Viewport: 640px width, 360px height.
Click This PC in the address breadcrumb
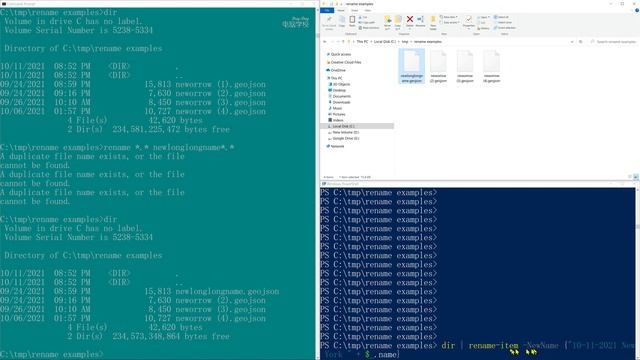click(x=362, y=42)
